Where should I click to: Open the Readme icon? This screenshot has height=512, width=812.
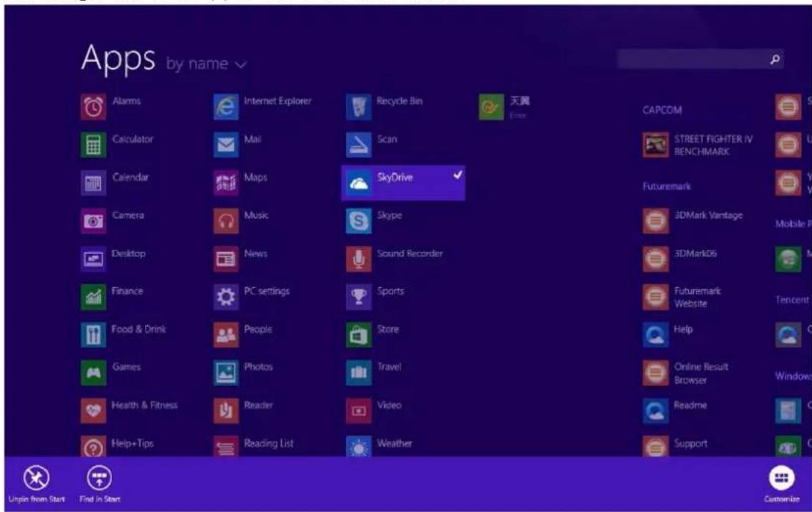tap(655, 411)
